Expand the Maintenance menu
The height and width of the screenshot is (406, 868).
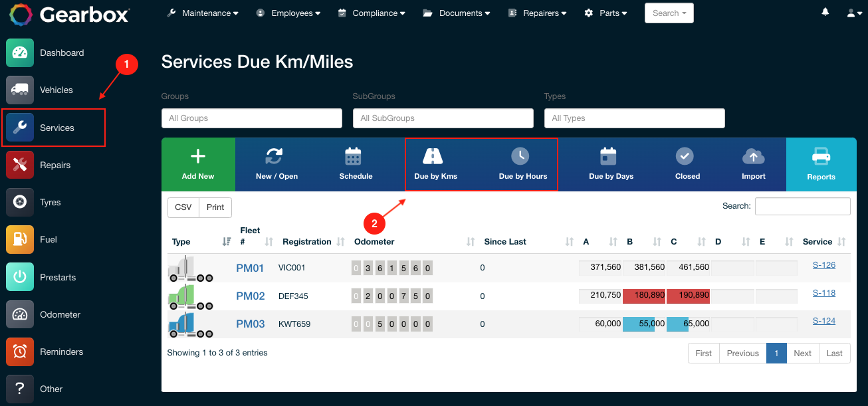203,13
